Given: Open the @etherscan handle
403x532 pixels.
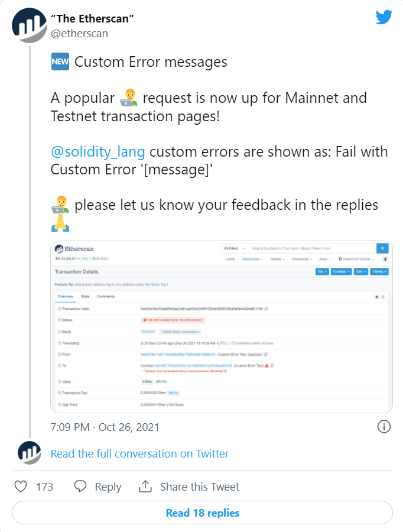Looking at the screenshot, I should [x=79, y=34].
